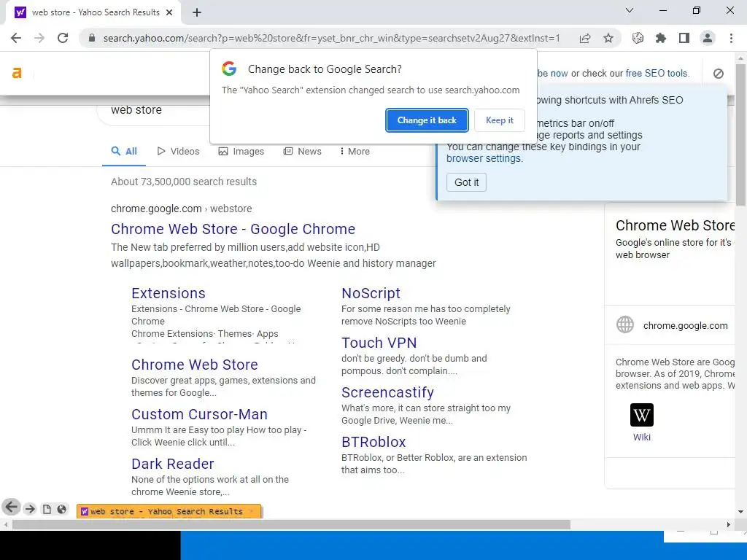Expand the More search options
The height and width of the screenshot is (560, 747).
click(355, 152)
